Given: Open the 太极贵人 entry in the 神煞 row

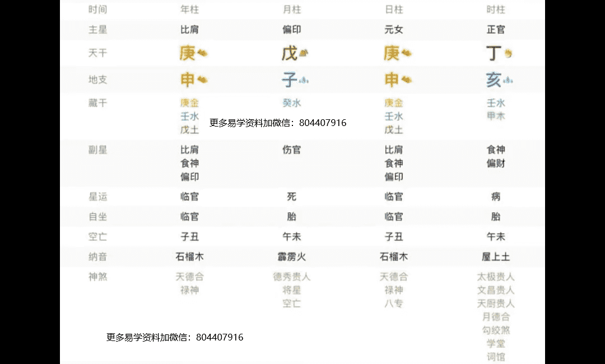Looking at the screenshot, I should 496,277.
